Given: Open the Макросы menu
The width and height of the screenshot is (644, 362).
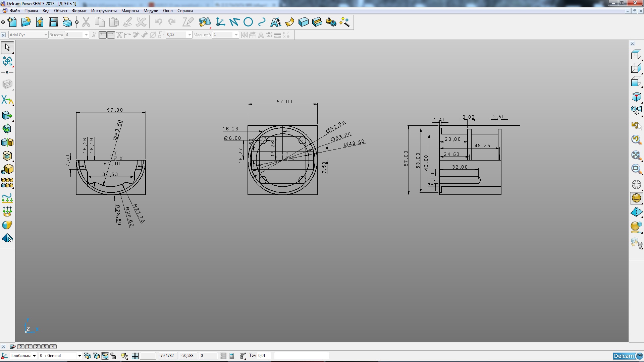Looking at the screenshot, I should coord(130,11).
